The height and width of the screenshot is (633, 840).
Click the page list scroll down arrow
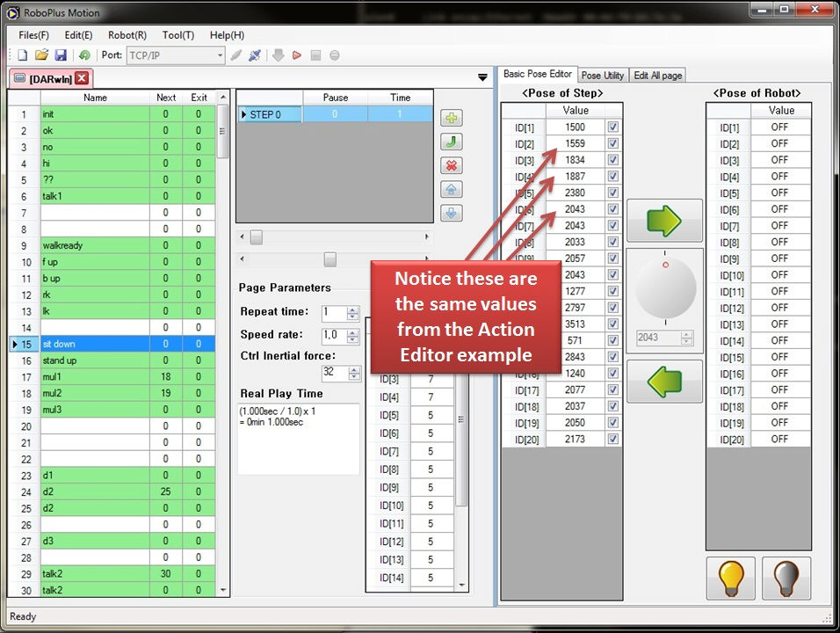[223, 590]
